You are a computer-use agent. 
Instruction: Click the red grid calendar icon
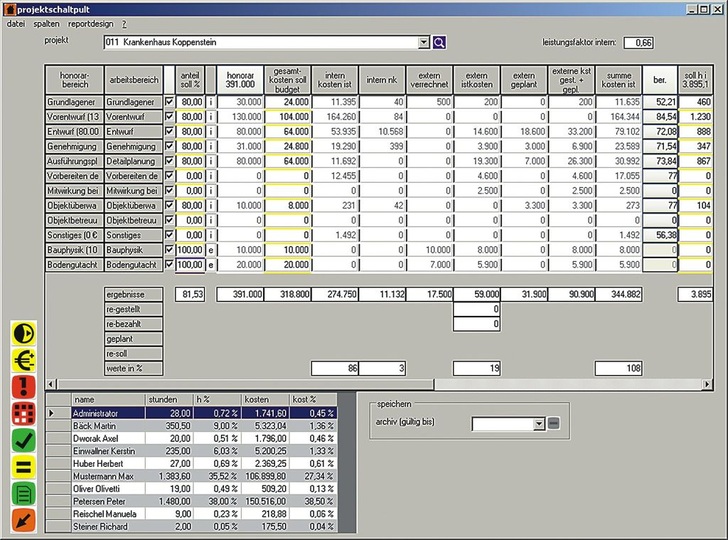coord(22,414)
